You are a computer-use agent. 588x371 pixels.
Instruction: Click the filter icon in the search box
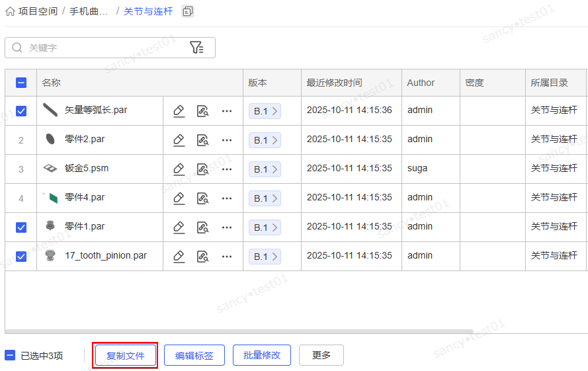click(196, 48)
